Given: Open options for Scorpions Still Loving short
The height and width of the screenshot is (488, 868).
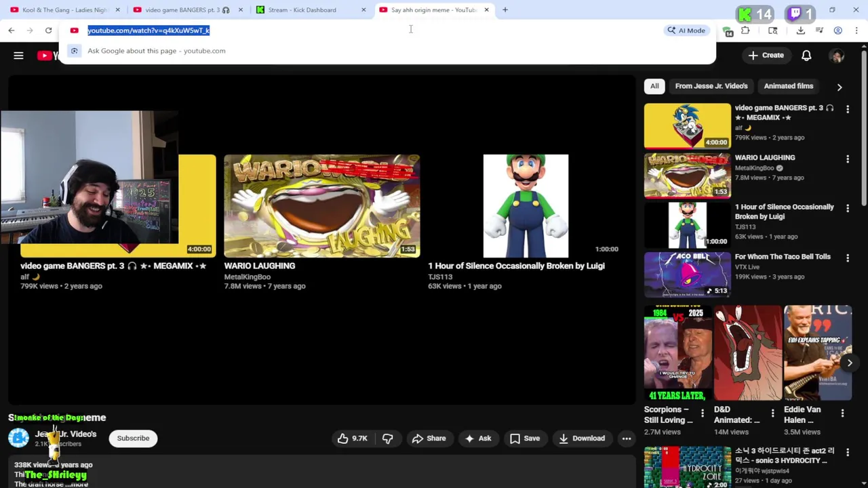Looking at the screenshot, I should pos(703,413).
